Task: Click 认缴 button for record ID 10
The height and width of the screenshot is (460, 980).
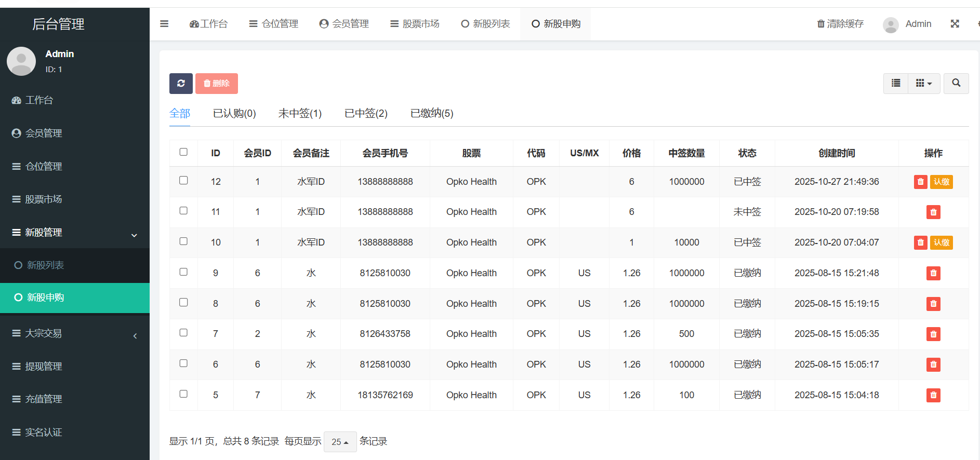Action: [941, 242]
